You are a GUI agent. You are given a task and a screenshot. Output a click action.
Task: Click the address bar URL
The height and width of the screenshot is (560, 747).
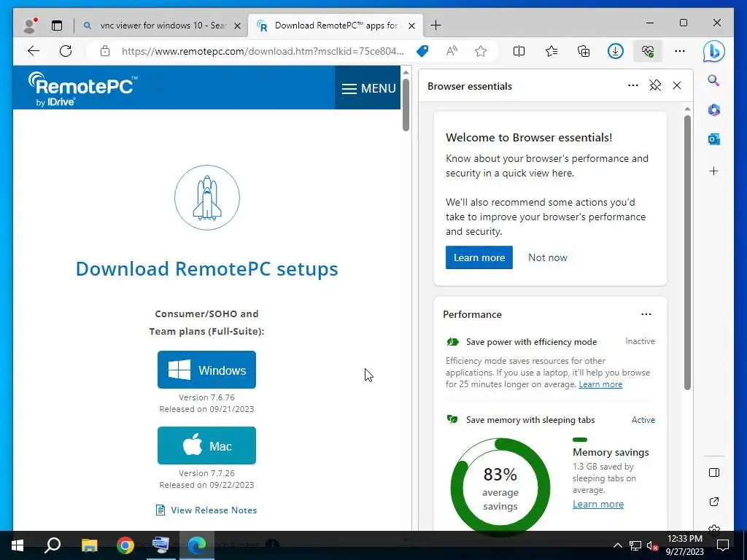(x=263, y=51)
